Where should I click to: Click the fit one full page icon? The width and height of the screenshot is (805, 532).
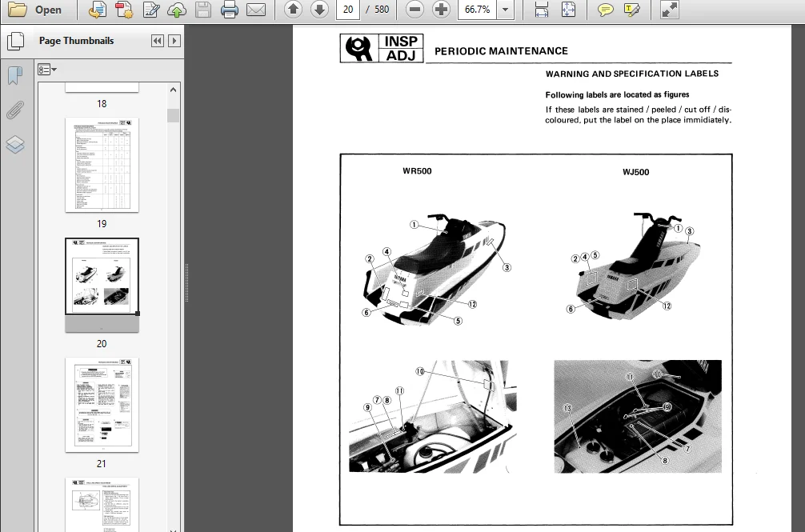(568, 10)
